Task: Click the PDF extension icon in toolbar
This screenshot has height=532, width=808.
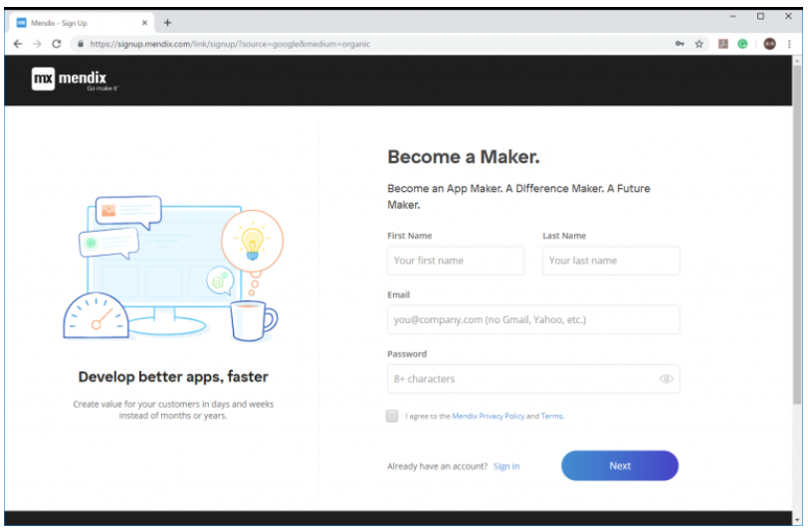Action: point(723,45)
